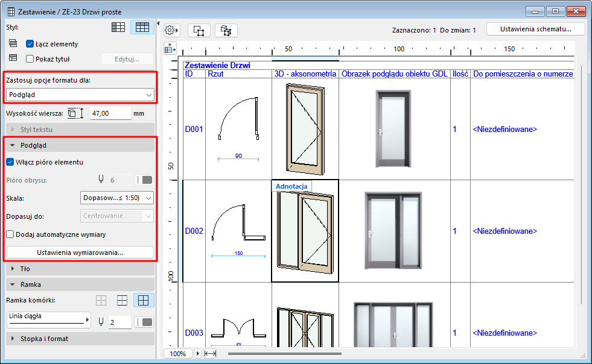Open the Skala dropdown
Image resolution: width=592 pixels, height=364 pixels.
point(116,198)
